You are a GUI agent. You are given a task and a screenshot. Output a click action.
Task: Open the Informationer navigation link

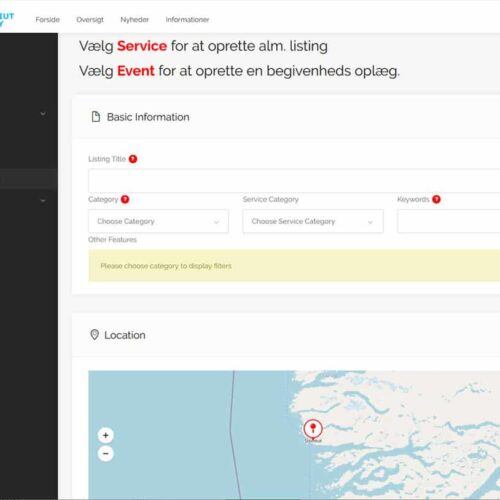point(187,20)
